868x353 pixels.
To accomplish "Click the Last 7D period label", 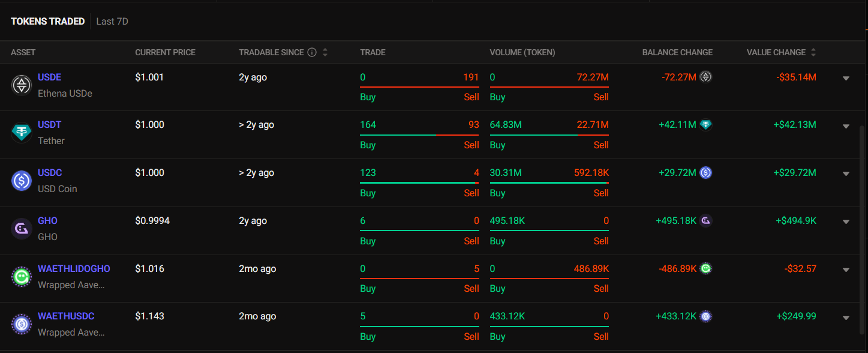I will tap(112, 21).
